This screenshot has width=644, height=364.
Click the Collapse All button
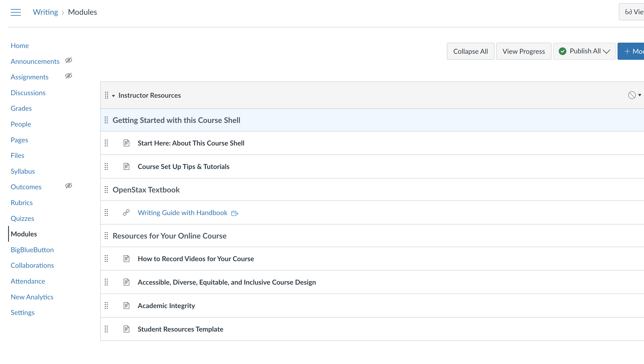pyautogui.click(x=470, y=51)
